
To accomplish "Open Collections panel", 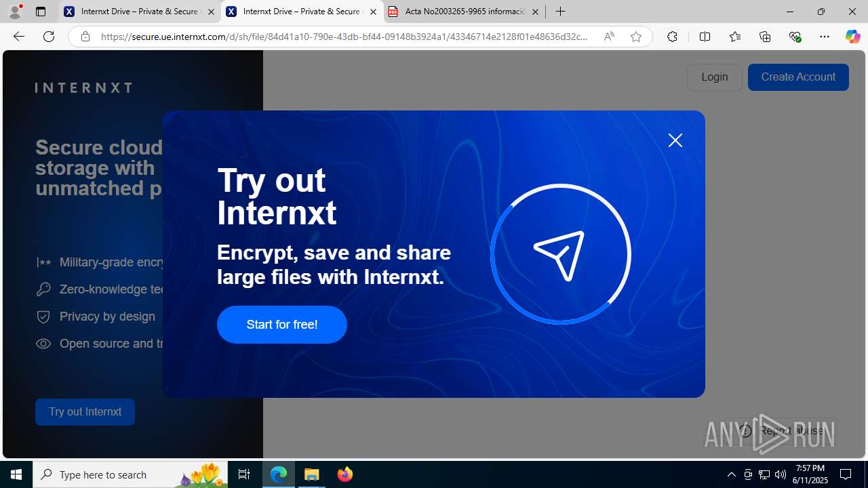I will [x=765, y=37].
